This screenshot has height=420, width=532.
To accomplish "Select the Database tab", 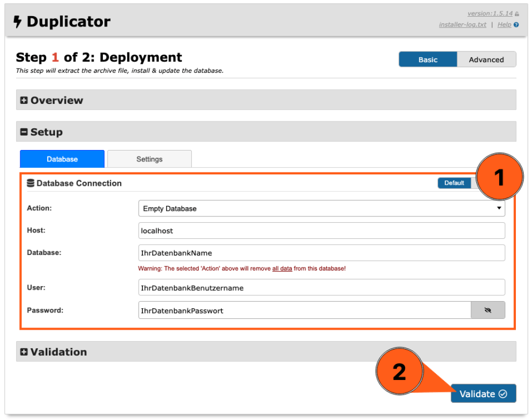I will [62, 159].
